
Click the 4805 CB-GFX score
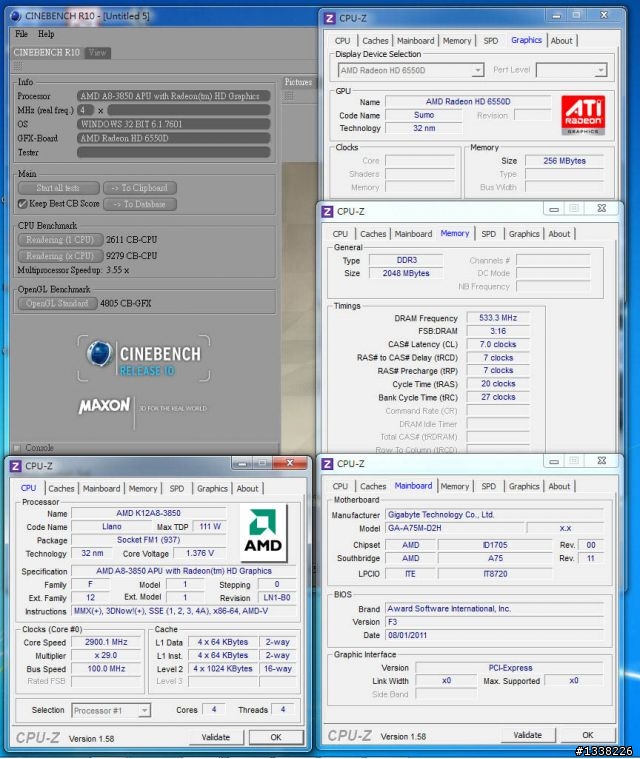(126, 304)
